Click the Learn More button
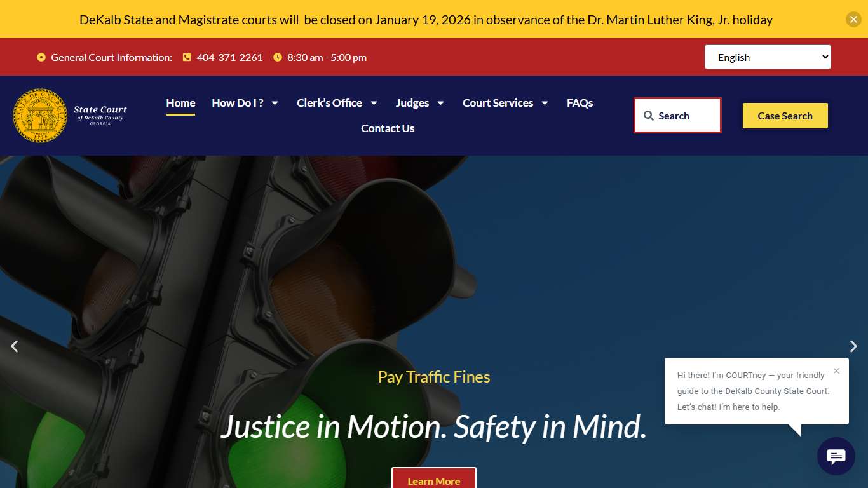Viewport: 868px width, 488px height. tap(433, 480)
